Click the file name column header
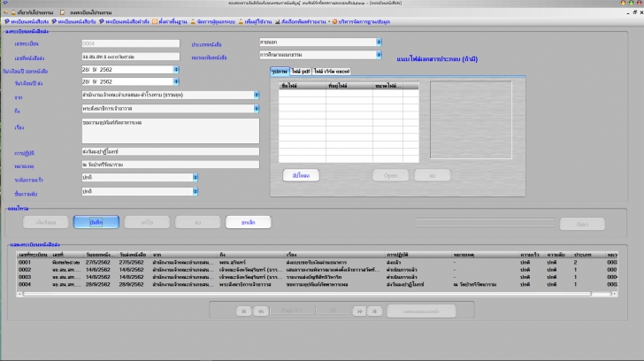 (x=303, y=86)
